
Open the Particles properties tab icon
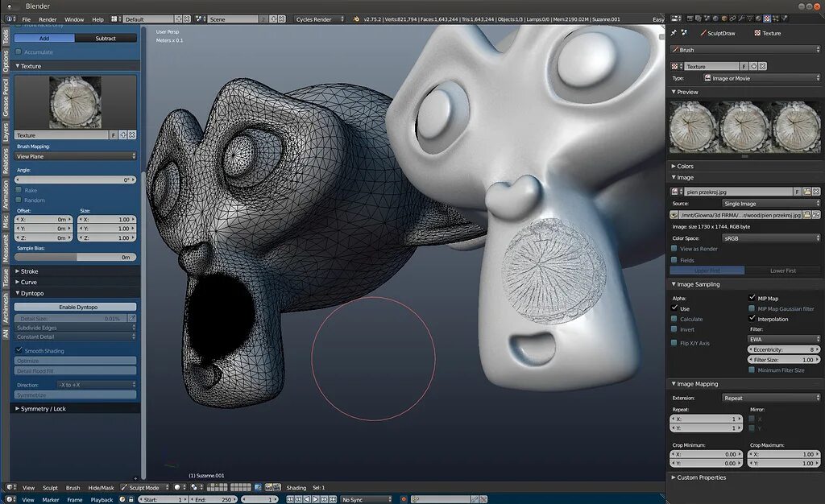coord(776,19)
